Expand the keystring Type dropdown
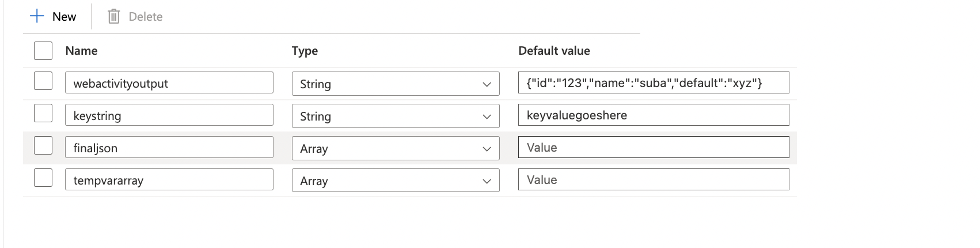 [x=395, y=116]
